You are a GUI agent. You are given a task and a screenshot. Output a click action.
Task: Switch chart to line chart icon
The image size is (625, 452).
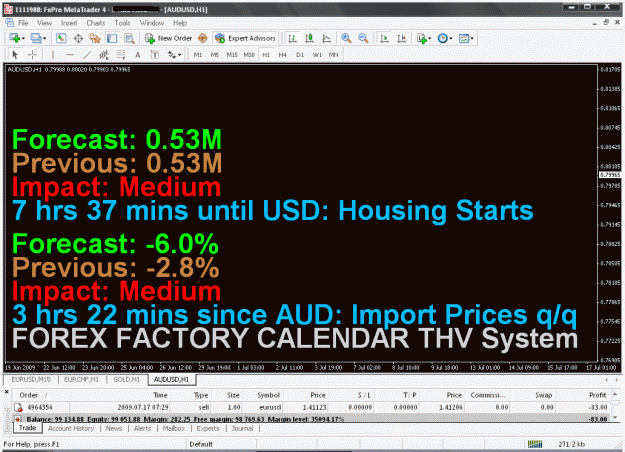[326, 38]
